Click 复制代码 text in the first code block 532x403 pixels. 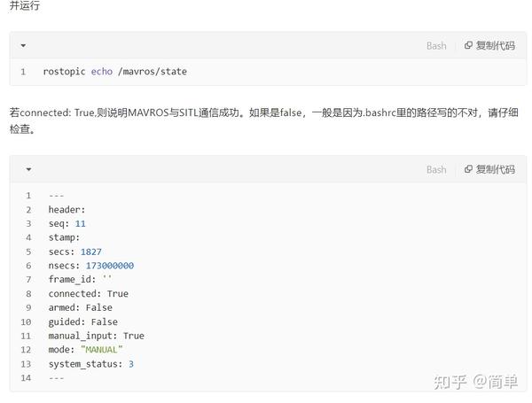pyautogui.click(x=495, y=45)
